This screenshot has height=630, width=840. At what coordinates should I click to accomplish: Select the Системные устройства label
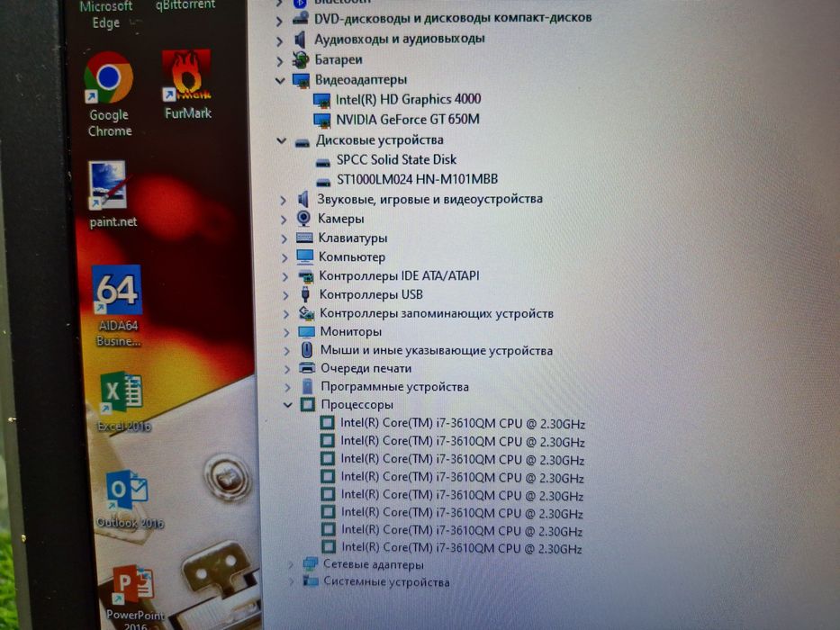(x=387, y=581)
